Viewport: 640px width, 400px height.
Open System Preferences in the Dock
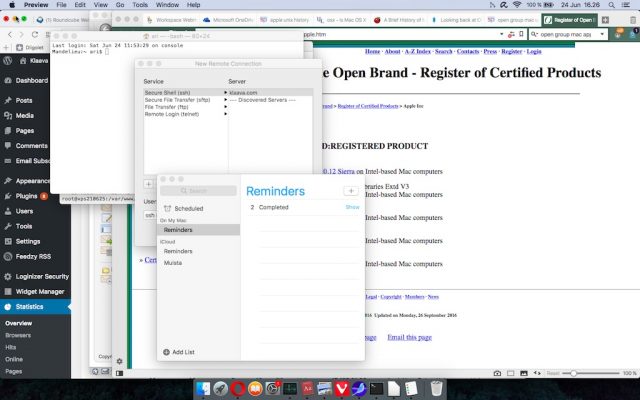click(x=273, y=389)
